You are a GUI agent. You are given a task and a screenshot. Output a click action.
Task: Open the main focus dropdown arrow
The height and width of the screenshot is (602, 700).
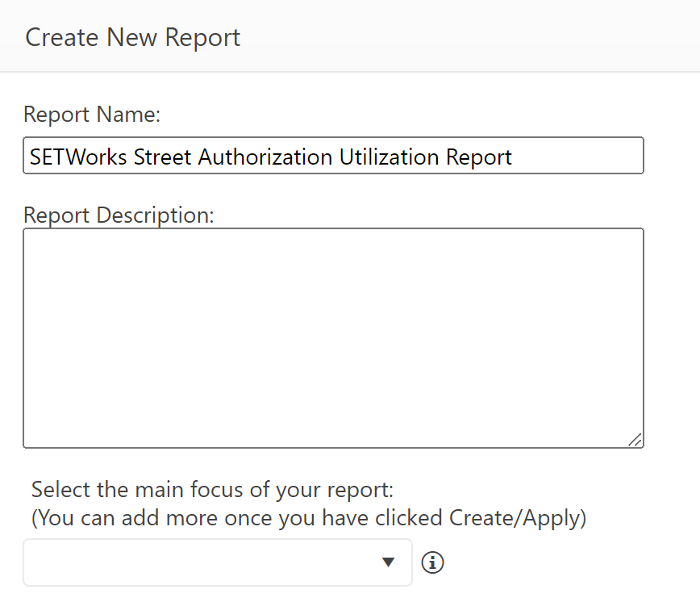(x=389, y=562)
